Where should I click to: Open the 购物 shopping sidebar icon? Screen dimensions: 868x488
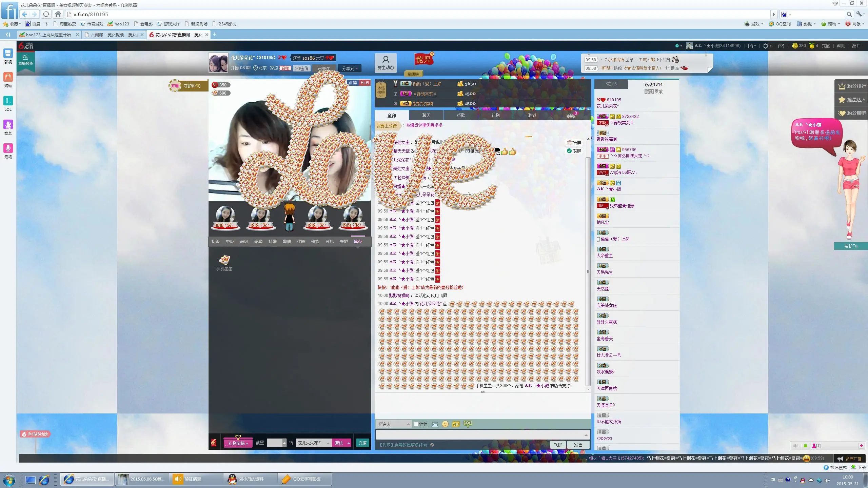tap(8, 80)
